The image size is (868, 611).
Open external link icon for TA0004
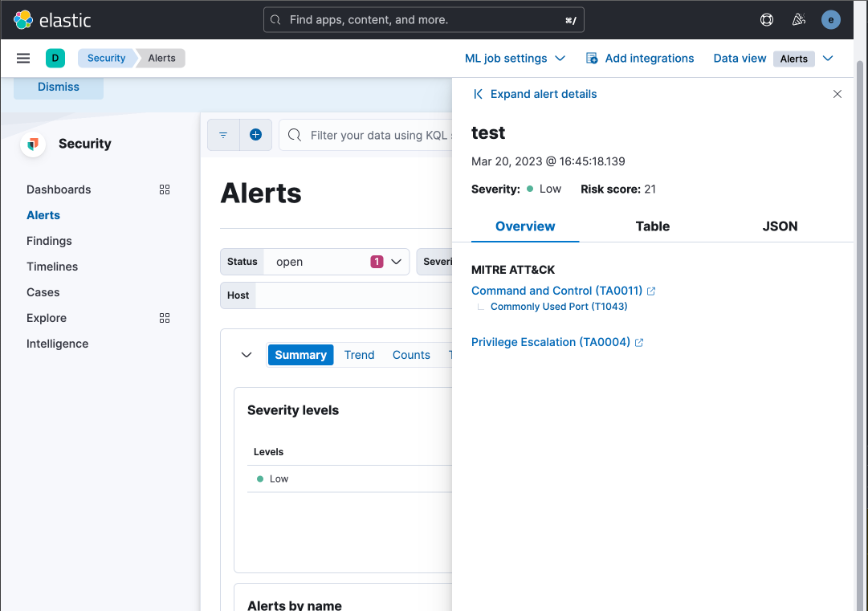pos(639,343)
